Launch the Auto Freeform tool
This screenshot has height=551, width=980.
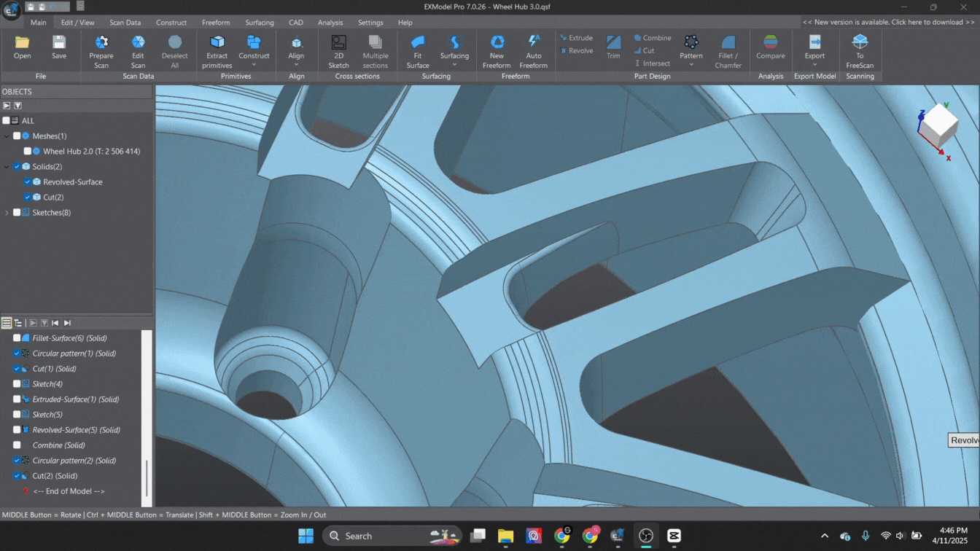tap(534, 43)
